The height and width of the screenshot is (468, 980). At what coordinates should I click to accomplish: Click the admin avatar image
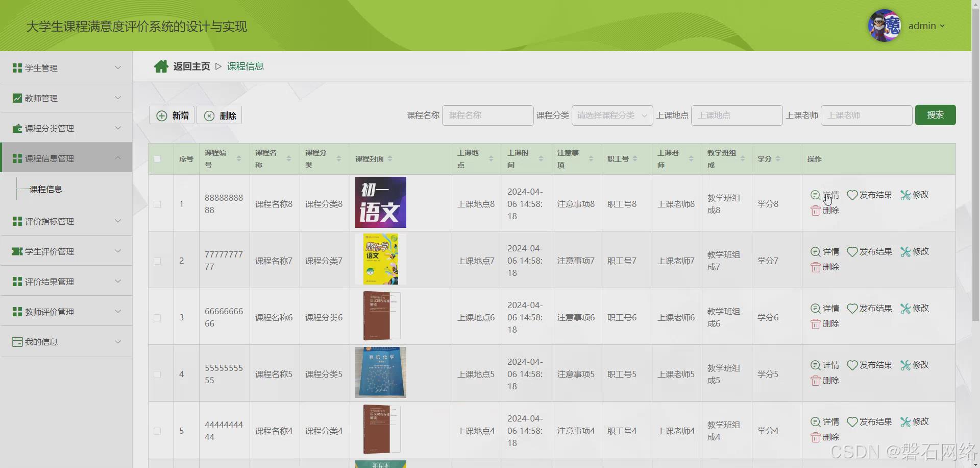[x=885, y=26]
